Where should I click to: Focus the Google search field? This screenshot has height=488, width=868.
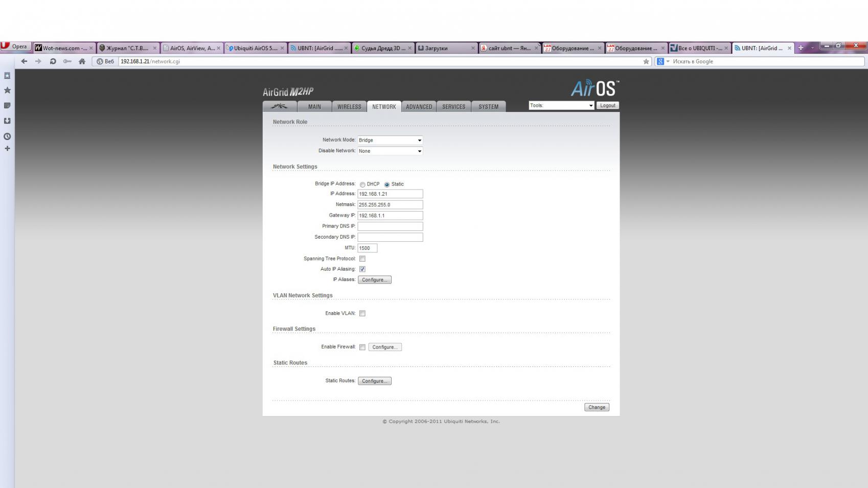click(x=767, y=61)
